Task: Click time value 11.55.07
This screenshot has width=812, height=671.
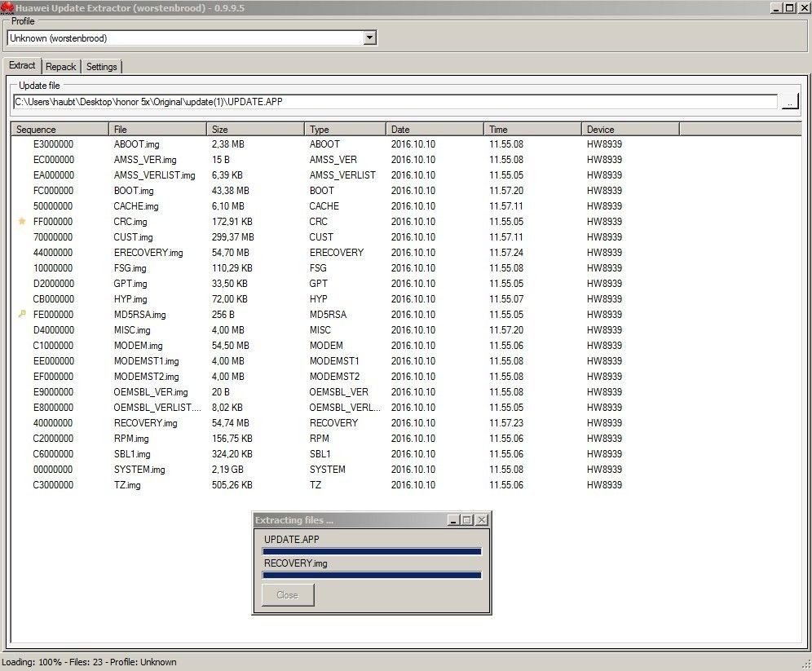Action: 506,298
